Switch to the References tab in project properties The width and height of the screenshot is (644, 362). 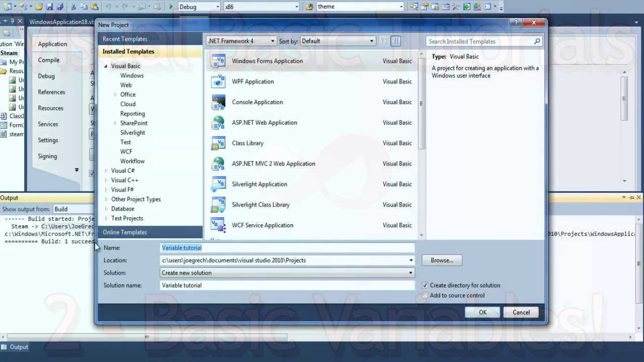pos(51,92)
